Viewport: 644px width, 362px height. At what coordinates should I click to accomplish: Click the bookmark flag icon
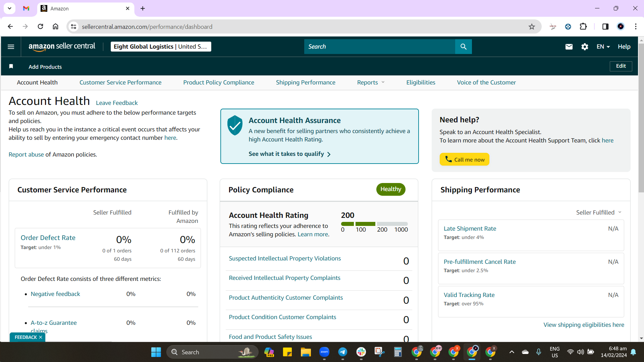click(11, 66)
